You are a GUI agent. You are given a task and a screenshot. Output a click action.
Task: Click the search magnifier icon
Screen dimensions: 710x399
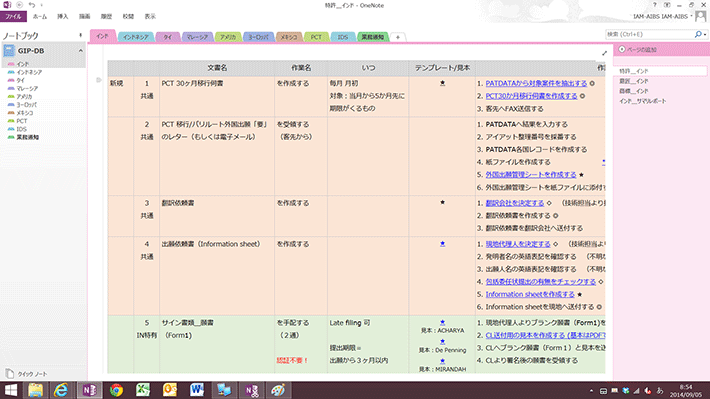click(698, 34)
